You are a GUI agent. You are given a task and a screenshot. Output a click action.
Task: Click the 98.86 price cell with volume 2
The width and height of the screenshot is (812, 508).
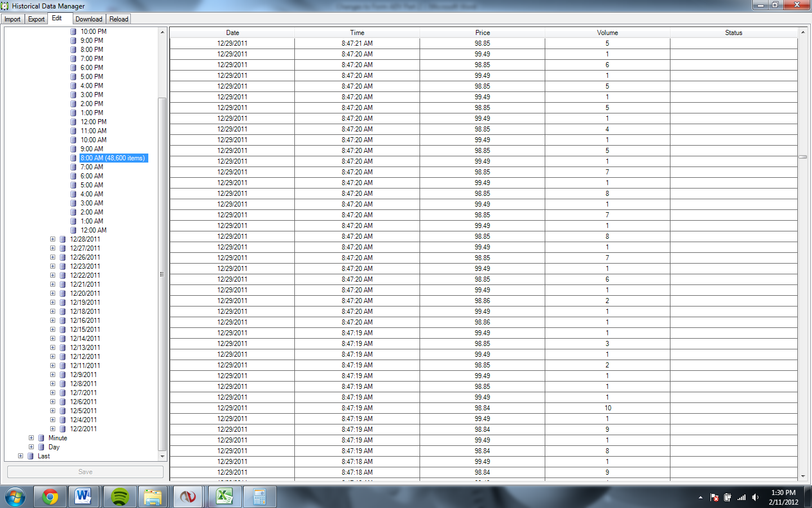[x=482, y=301]
